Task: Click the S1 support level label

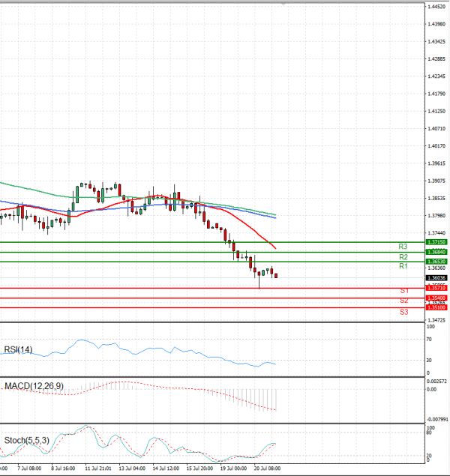Action: click(x=403, y=291)
